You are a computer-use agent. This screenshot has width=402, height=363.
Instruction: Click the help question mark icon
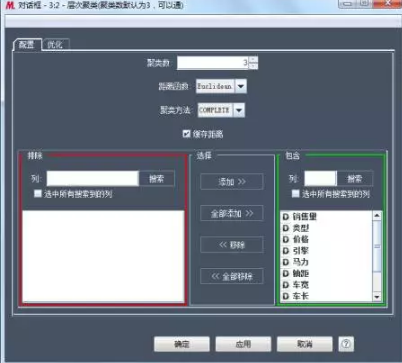pos(346,344)
